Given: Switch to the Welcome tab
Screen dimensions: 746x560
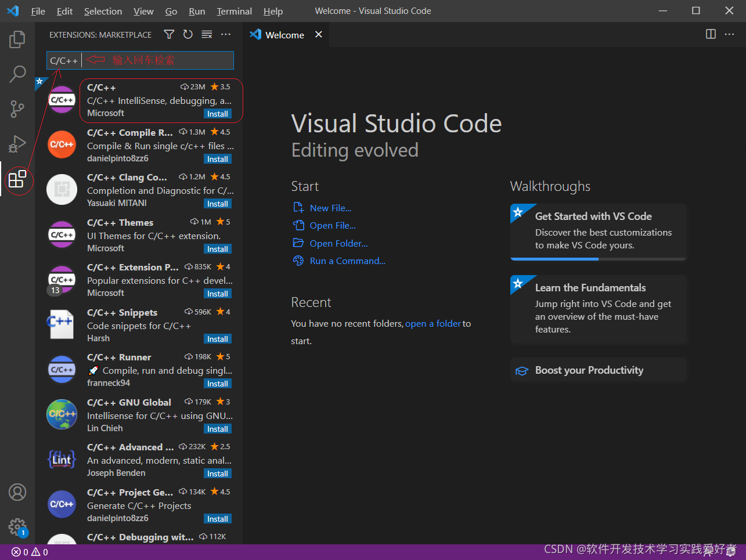Looking at the screenshot, I should click(x=284, y=35).
